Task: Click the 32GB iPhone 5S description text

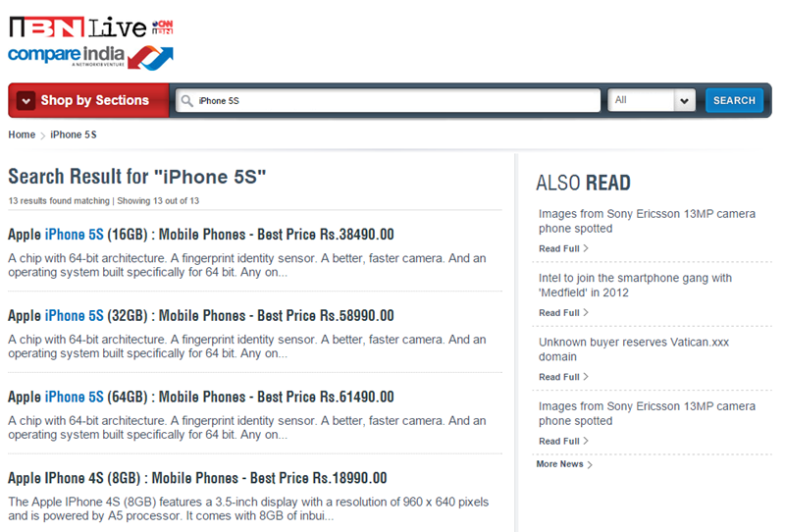Action: tap(247, 346)
